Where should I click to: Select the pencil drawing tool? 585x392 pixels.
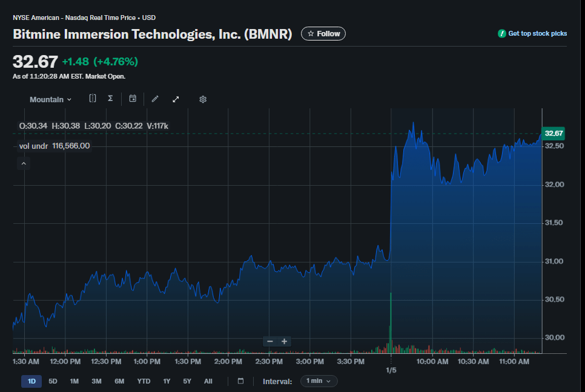(155, 99)
